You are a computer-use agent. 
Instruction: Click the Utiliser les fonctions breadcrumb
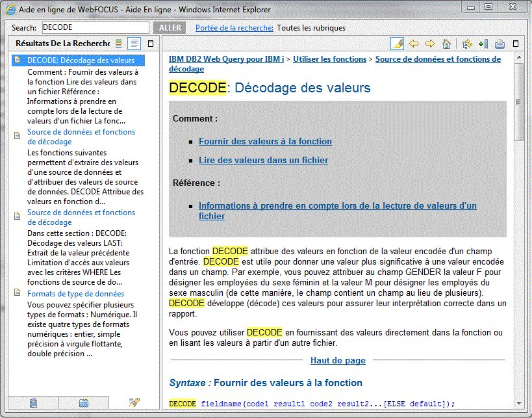[x=329, y=59]
